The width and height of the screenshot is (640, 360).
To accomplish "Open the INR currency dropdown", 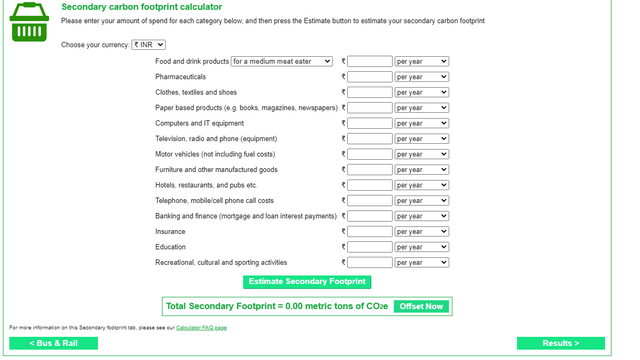I will 149,45.
